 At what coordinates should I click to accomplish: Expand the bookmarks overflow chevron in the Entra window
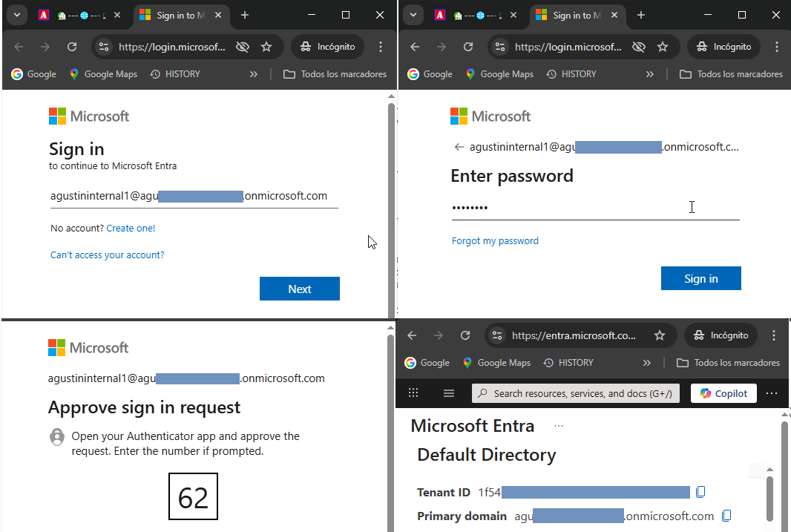pyautogui.click(x=646, y=363)
